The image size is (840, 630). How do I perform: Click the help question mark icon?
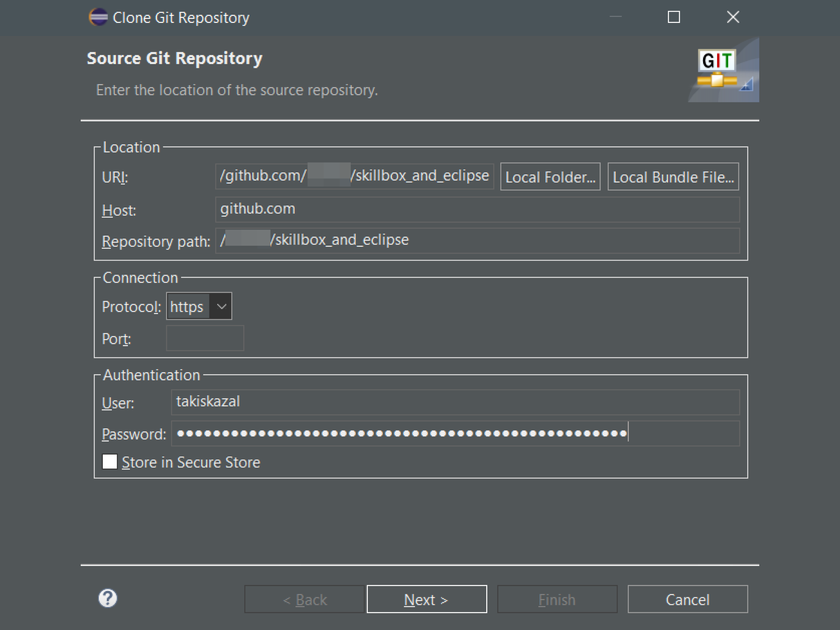[108, 598]
